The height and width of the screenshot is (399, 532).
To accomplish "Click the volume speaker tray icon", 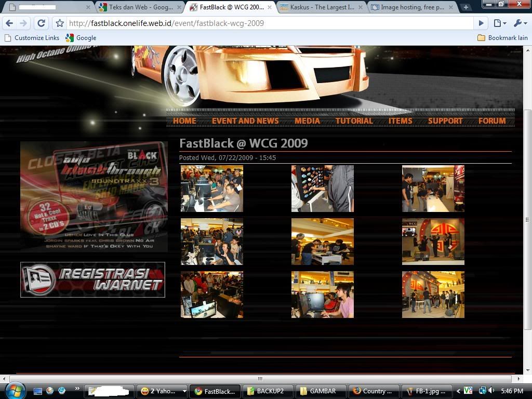I will [x=491, y=391].
